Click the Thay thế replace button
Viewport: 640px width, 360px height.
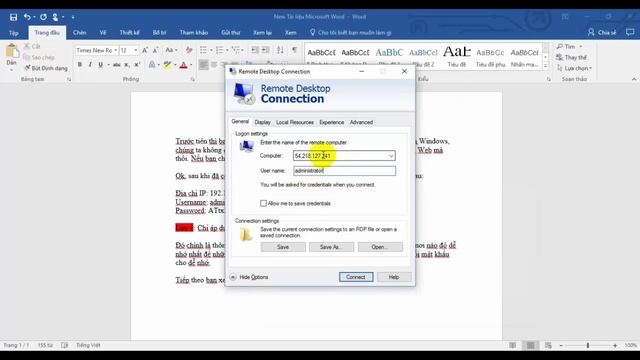click(571, 57)
